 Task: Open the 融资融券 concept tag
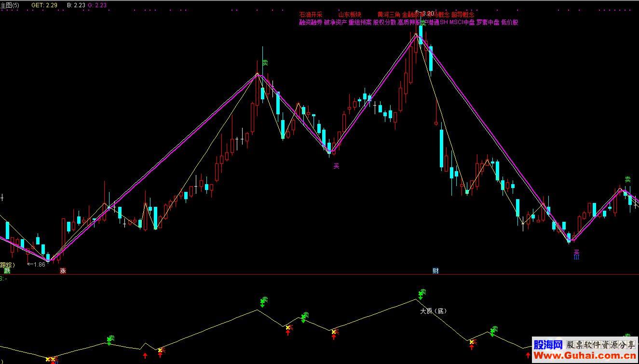click(311, 22)
